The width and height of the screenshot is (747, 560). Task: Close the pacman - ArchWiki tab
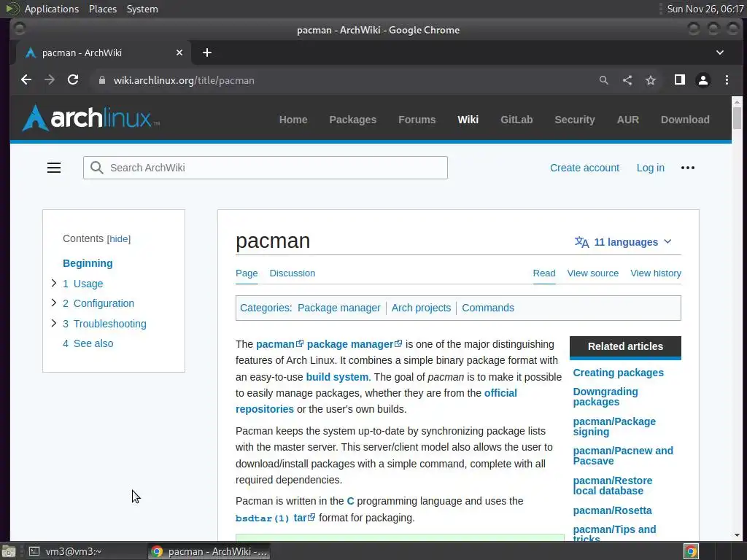pos(179,52)
